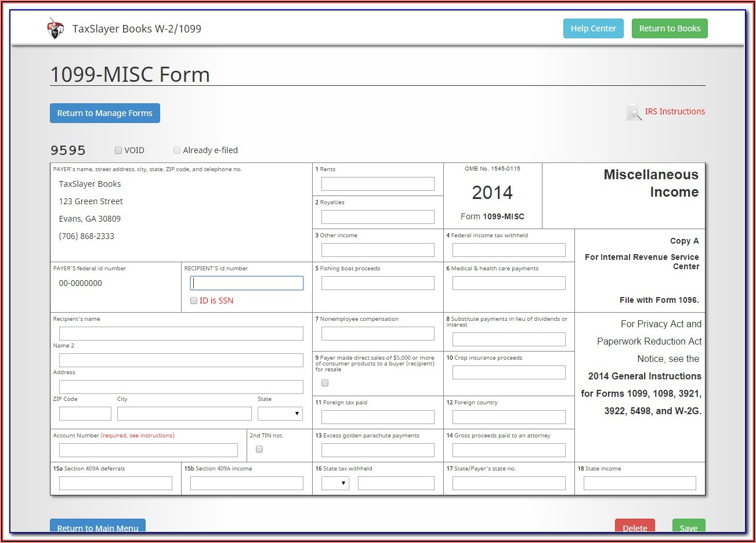The height and width of the screenshot is (543, 756).
Task: Open the IRS Instructions link
Action: (675, 111)
